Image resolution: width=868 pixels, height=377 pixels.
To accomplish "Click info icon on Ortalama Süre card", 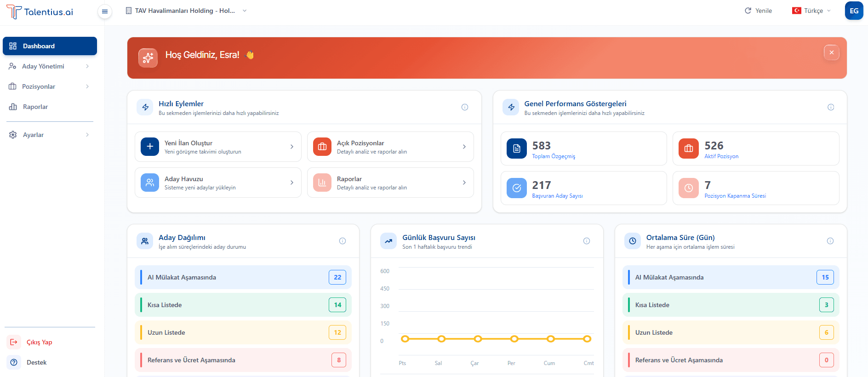I will [x=830, y=241].
